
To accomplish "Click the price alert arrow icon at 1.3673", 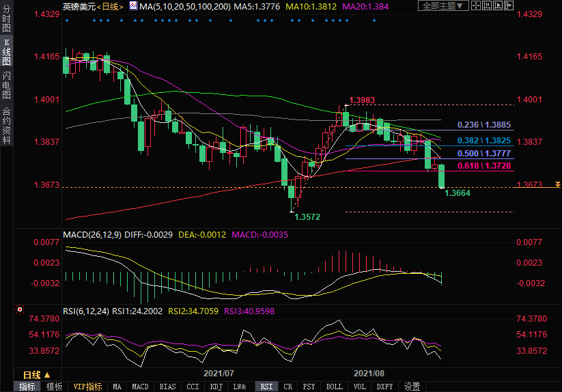I will 558,185.
